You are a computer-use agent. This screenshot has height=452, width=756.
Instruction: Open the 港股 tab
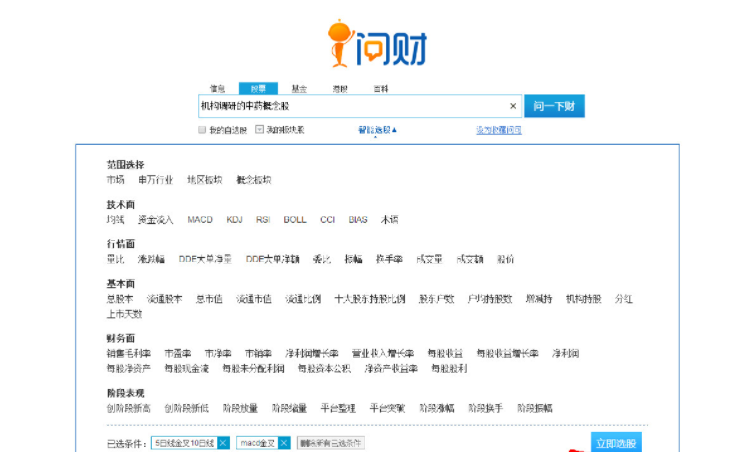340,89
